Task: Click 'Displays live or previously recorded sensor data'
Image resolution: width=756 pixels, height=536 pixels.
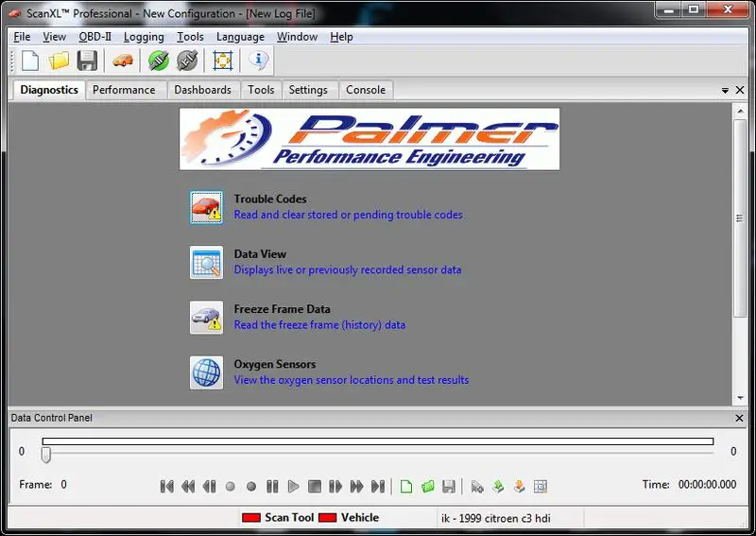Action: click(x=348, y=269)
